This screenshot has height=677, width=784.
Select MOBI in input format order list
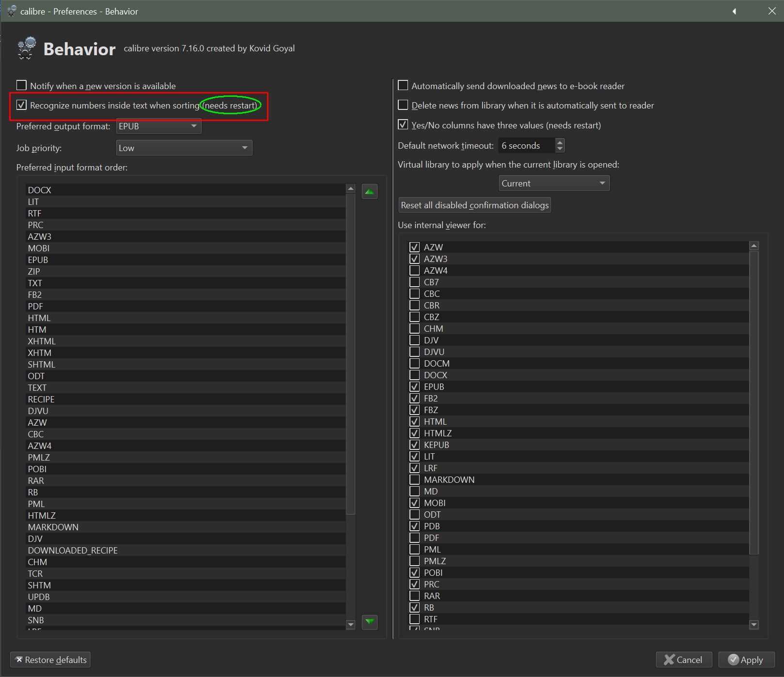click(39, 248)
